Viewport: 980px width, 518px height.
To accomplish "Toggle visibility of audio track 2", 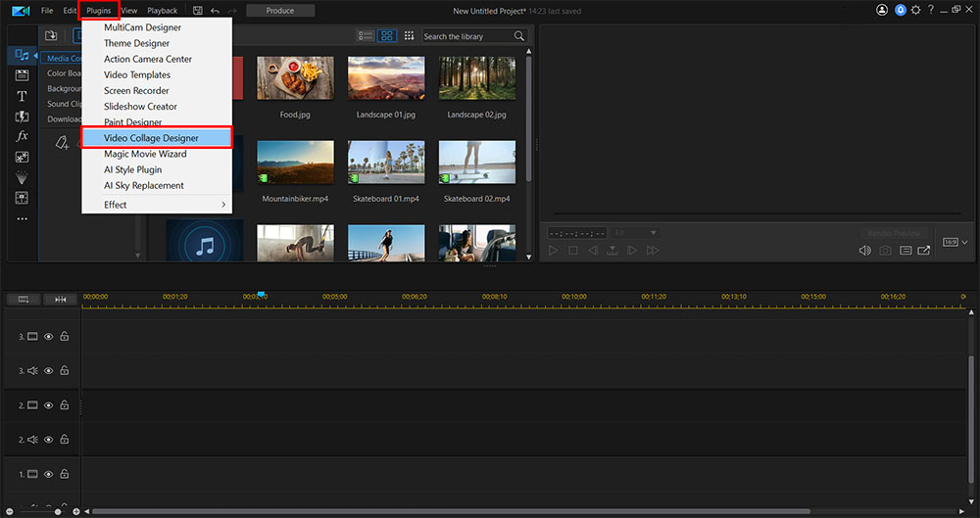I will 48,439.
